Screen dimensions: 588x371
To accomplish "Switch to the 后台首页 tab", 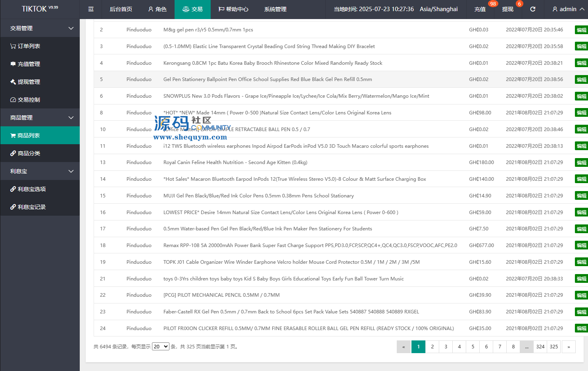I will (121, 9).
